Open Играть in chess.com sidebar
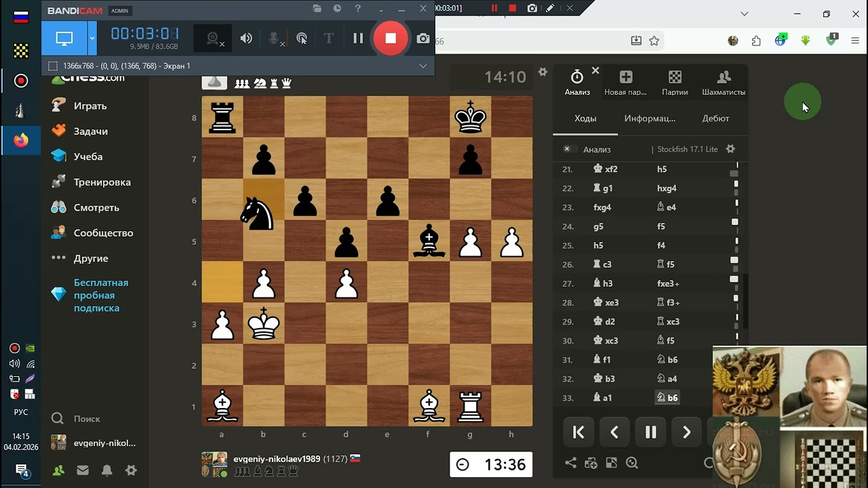Screen dimensions: 868x488 90,106
